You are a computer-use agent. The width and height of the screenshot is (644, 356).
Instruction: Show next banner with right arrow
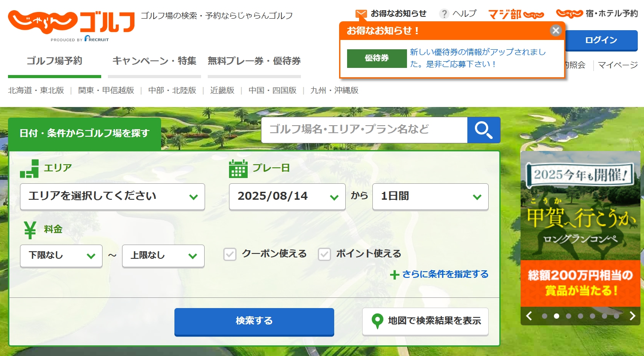point(632,316)
